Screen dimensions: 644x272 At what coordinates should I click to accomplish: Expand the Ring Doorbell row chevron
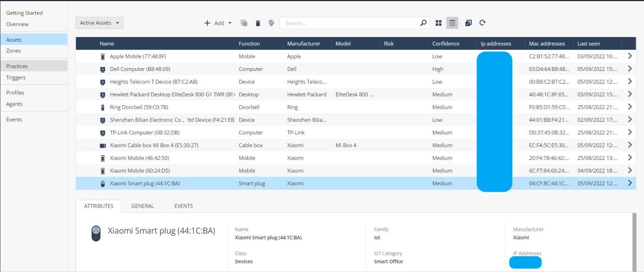click(x=630, y=107)
